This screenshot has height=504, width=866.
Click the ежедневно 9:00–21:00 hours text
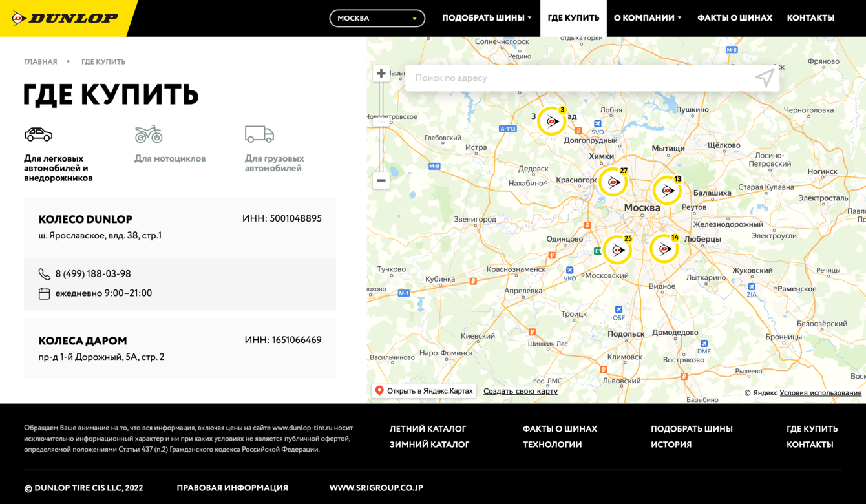coord(103,293)
